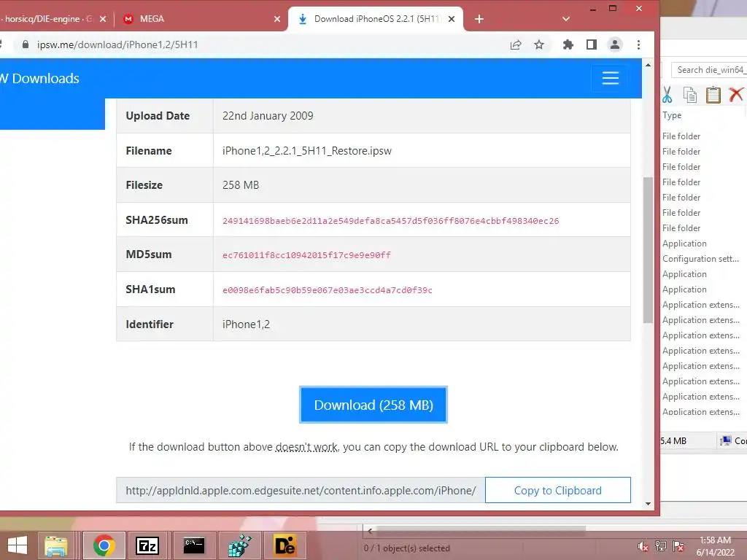Open the Command Prompt taskbar icon
Image resolution: width=747 pixels, height=560 pixels.
click(x=194, y=545)
